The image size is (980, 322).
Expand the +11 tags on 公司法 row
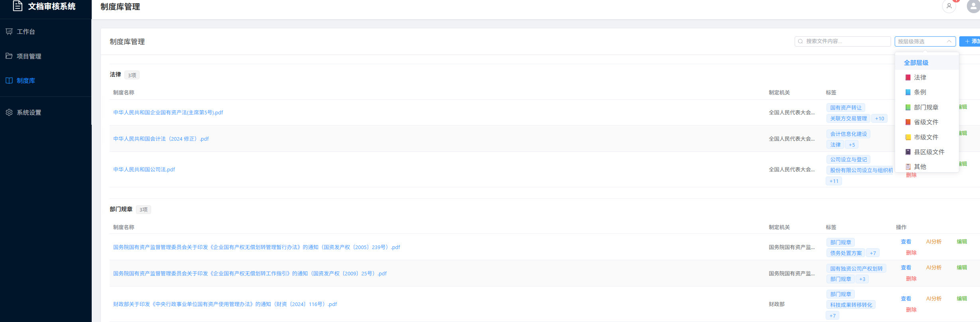pos(834,181)
